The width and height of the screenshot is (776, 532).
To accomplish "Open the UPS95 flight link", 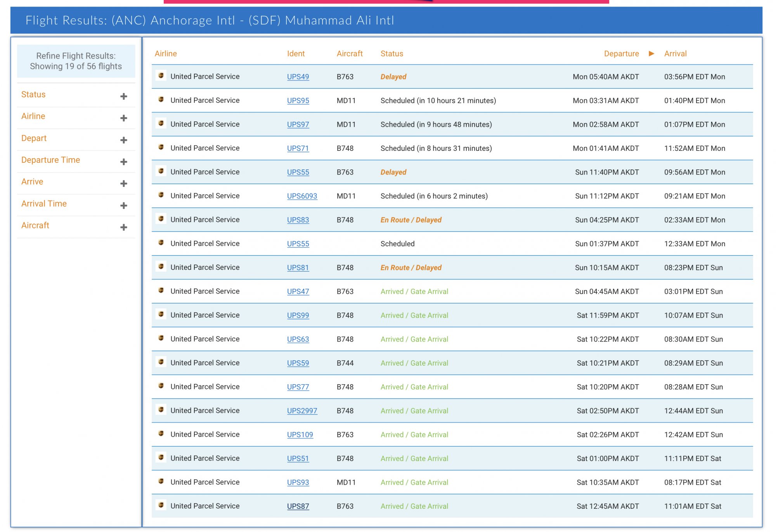I will click(298, 100).
